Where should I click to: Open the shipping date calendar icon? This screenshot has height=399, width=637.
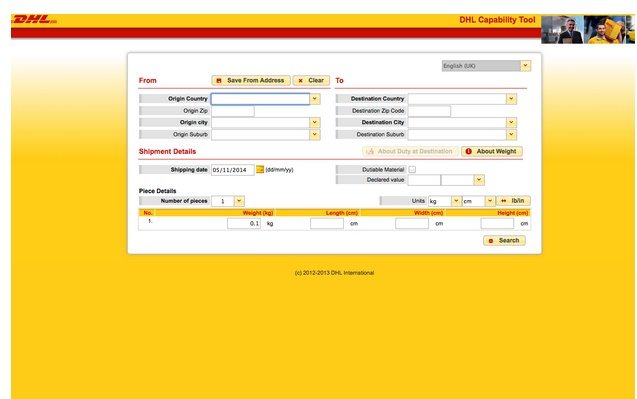point(260,169)
